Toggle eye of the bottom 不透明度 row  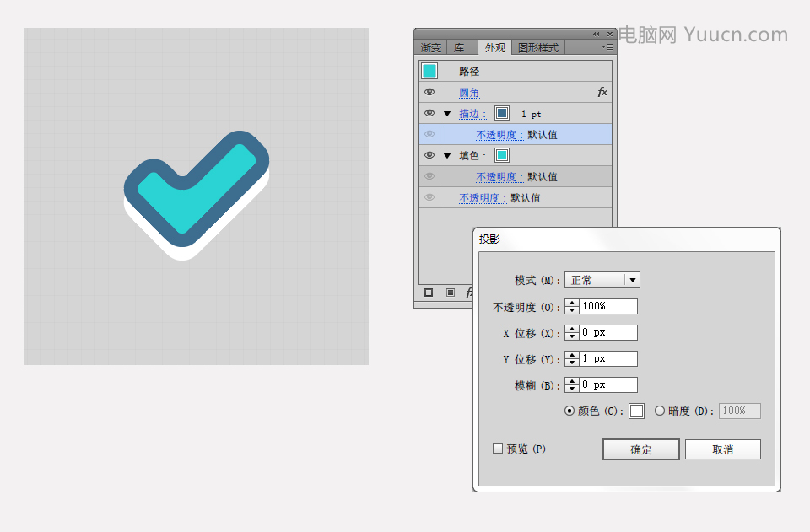point(429,197)
